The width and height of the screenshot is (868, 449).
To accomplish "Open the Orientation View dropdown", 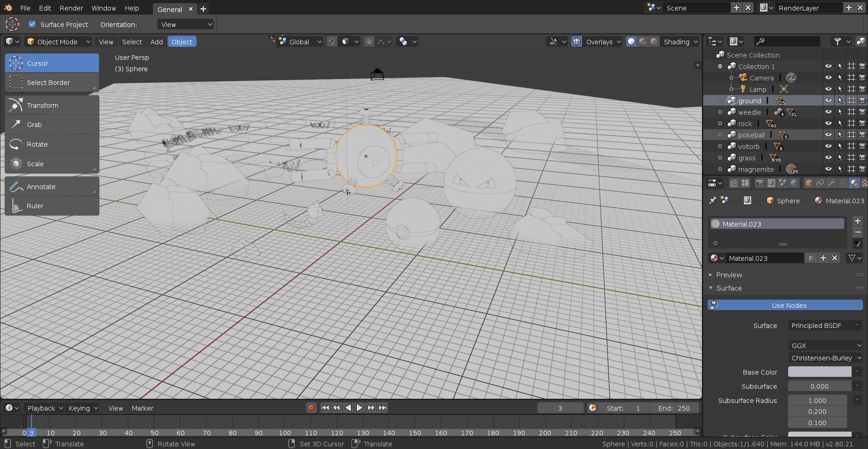I will coord(186,24).
